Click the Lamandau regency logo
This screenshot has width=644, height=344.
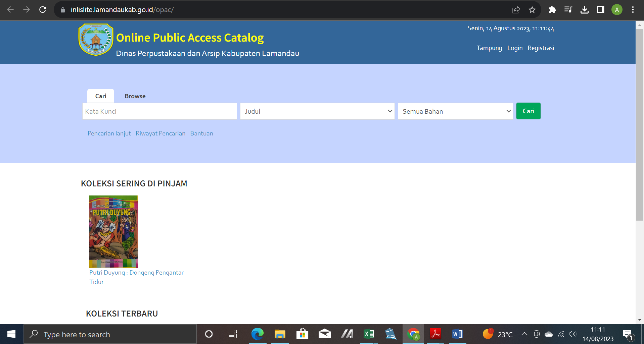tap(96, 40)
